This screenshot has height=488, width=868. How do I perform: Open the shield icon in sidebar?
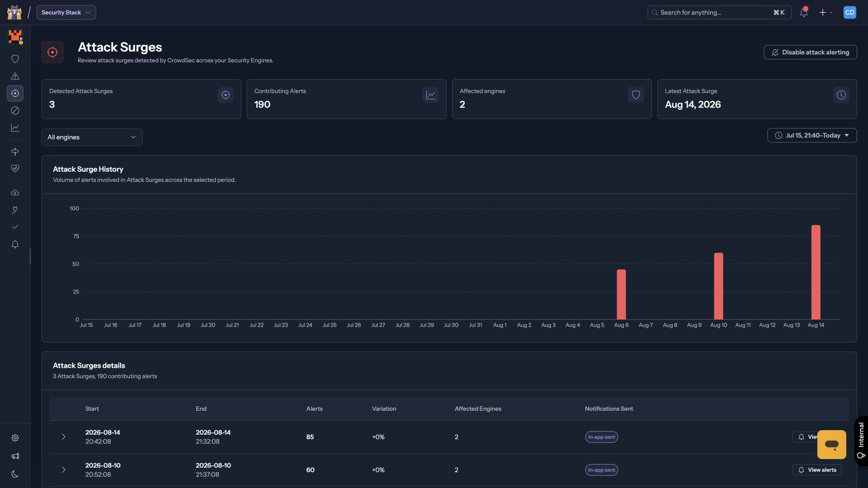tap(15, 59)
